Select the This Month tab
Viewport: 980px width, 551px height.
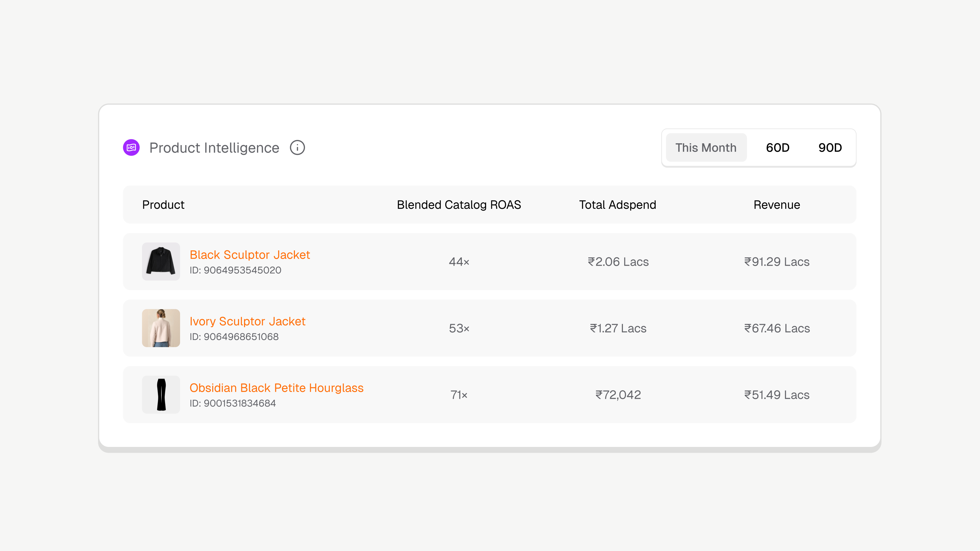pyautogui.click(x=706, y=148)
